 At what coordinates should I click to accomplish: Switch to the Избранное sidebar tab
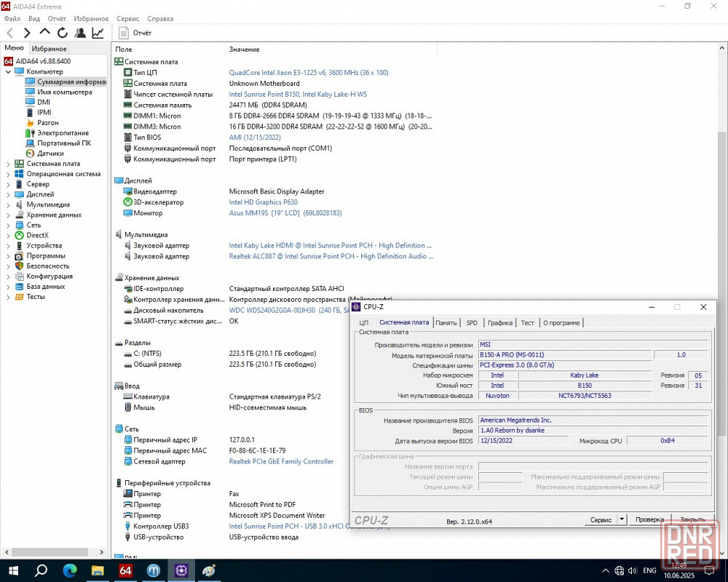pos(50,48)
